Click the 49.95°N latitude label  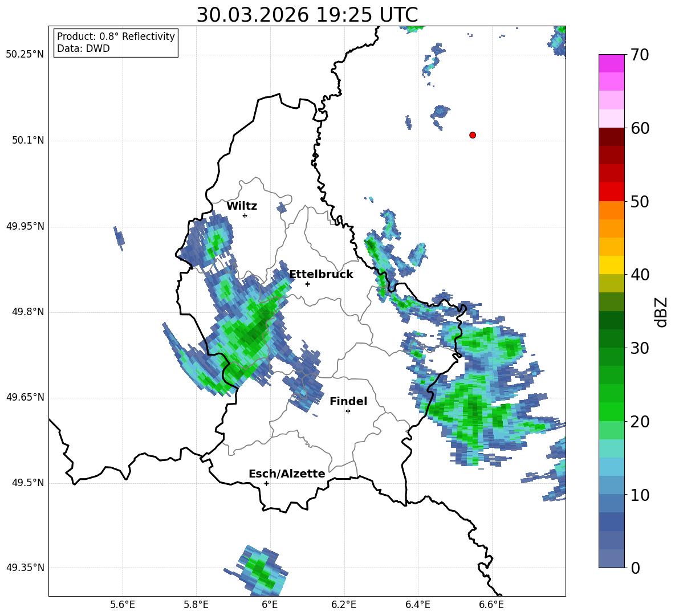[x=25, y=226]
